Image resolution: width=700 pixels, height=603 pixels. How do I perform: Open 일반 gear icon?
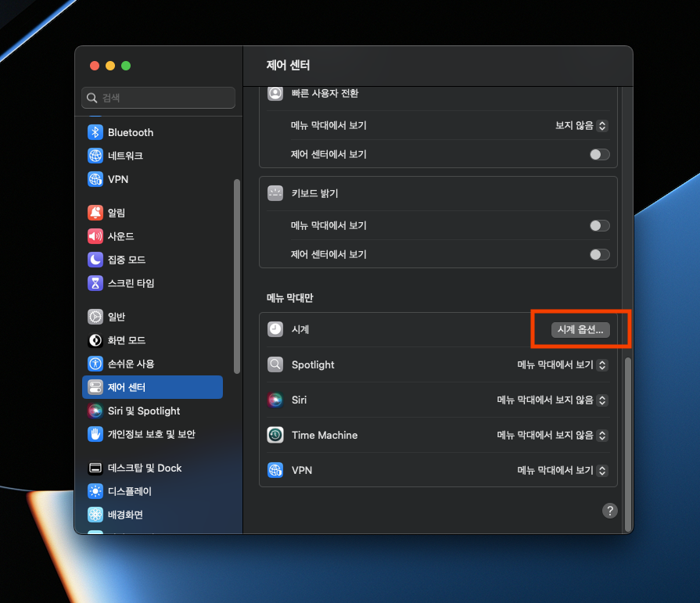[x=95, y=317]
